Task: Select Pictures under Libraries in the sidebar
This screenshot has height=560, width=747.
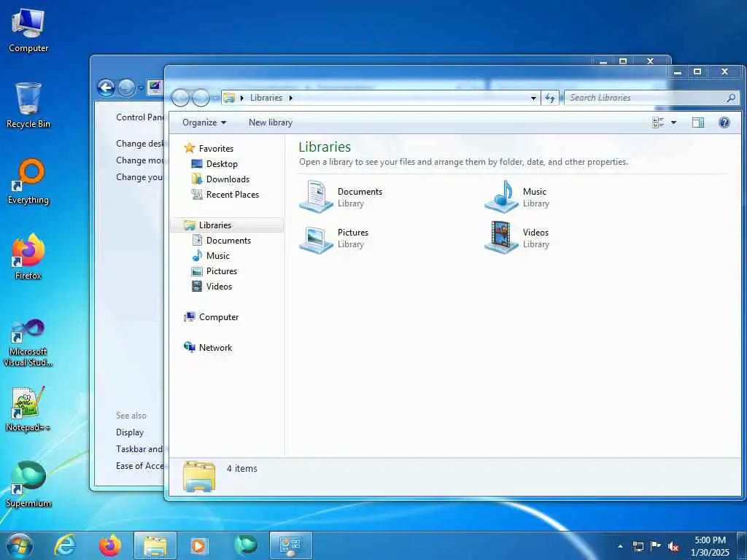Action: [222, 271]
